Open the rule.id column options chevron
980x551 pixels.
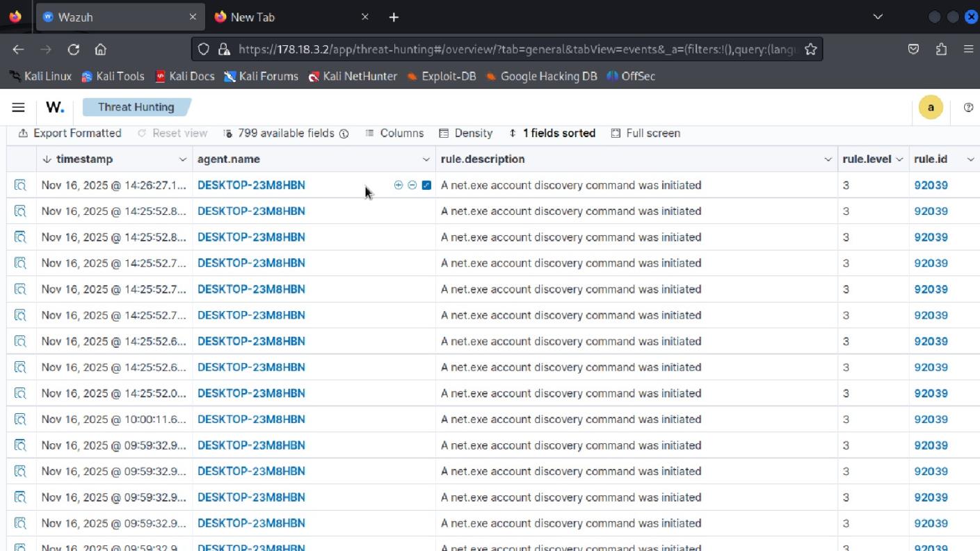click(971, 159)
